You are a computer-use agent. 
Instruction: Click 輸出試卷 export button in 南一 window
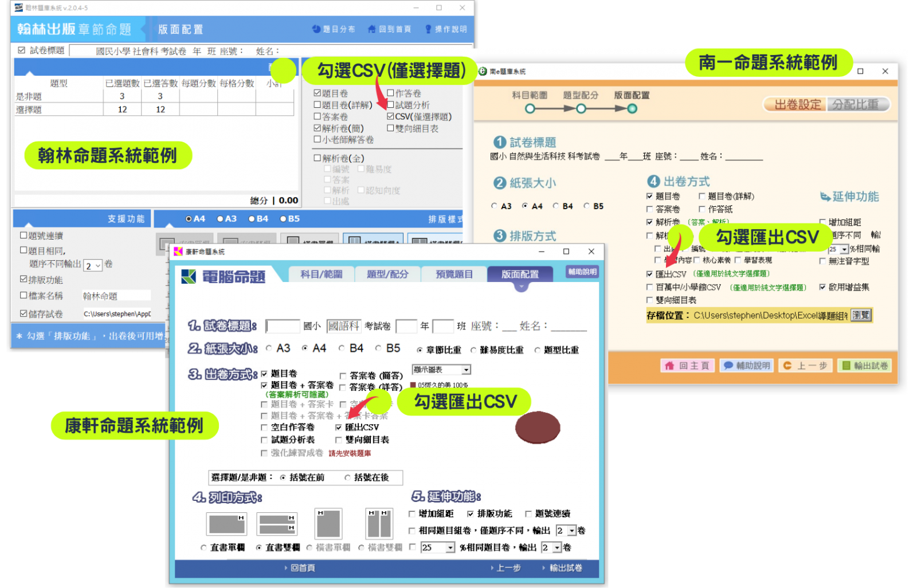[865, 366]
